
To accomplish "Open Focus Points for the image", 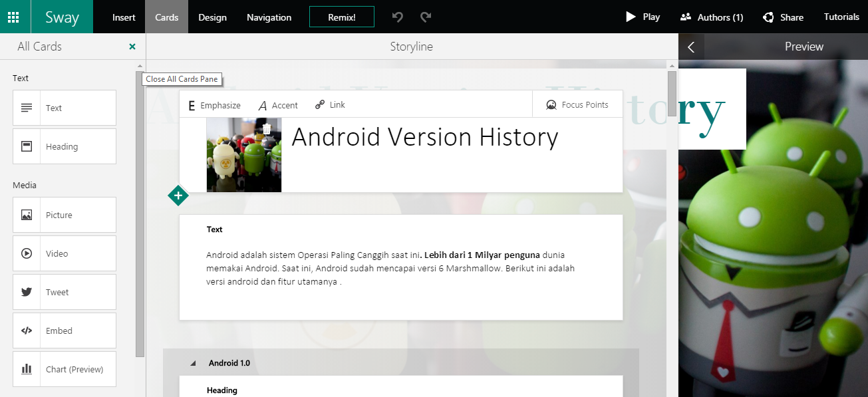I will coord(577,104).
